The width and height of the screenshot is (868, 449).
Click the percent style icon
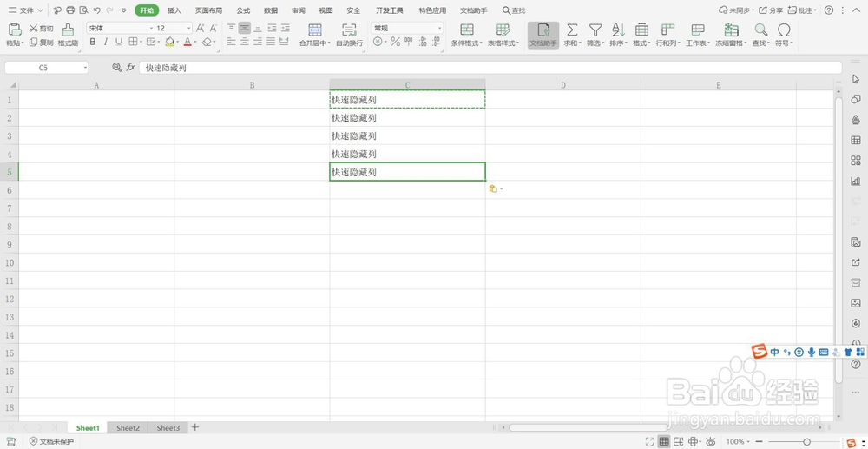[395, 42]
